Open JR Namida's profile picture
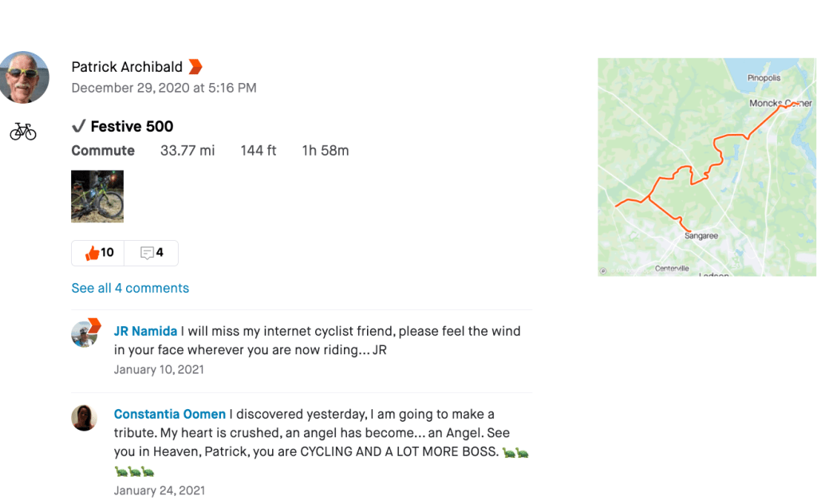Screen dimensions: 817x504 point(85,333)
